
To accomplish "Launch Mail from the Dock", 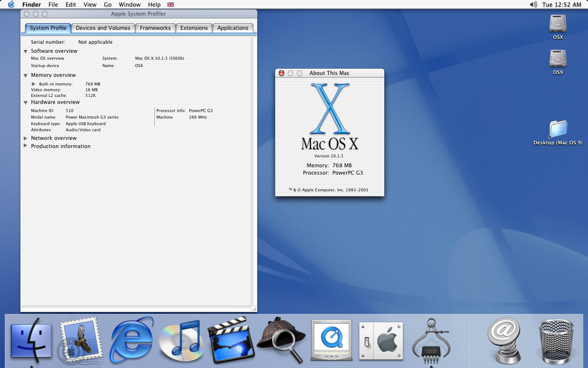I will 80,341.
